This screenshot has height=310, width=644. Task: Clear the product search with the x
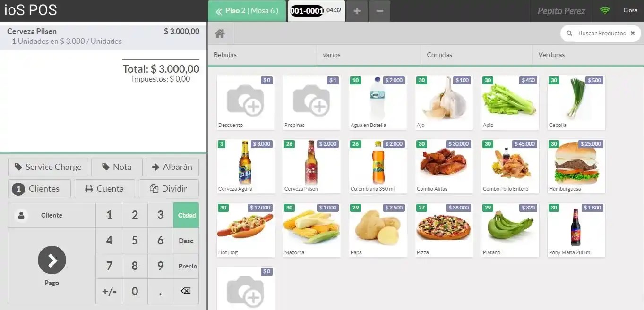pos(632,33)
